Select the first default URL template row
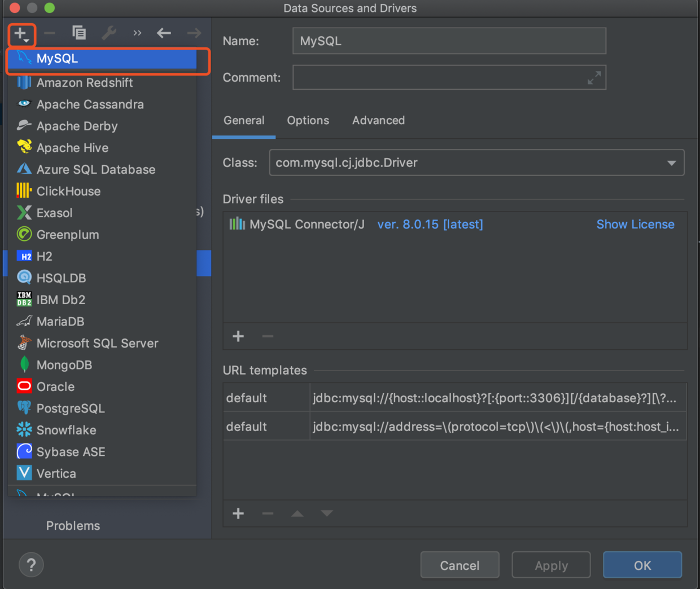The image size is (700, 589). click(454, 398)
